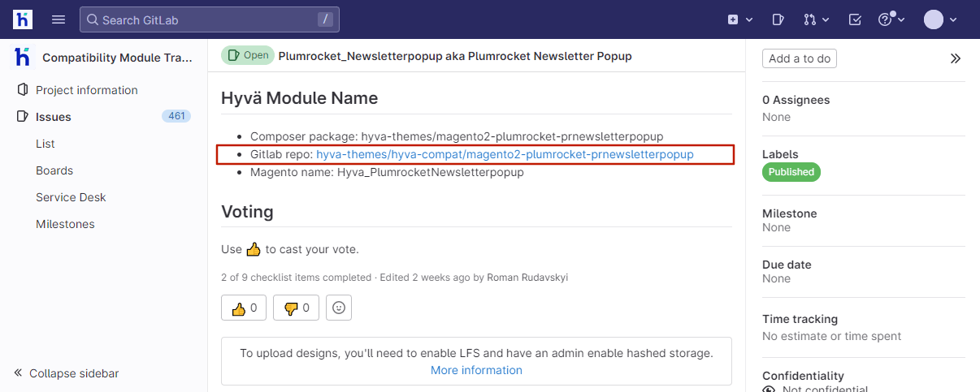Focus the Search GitLab field
The image size is (980, 392).
tap(210, 19)
